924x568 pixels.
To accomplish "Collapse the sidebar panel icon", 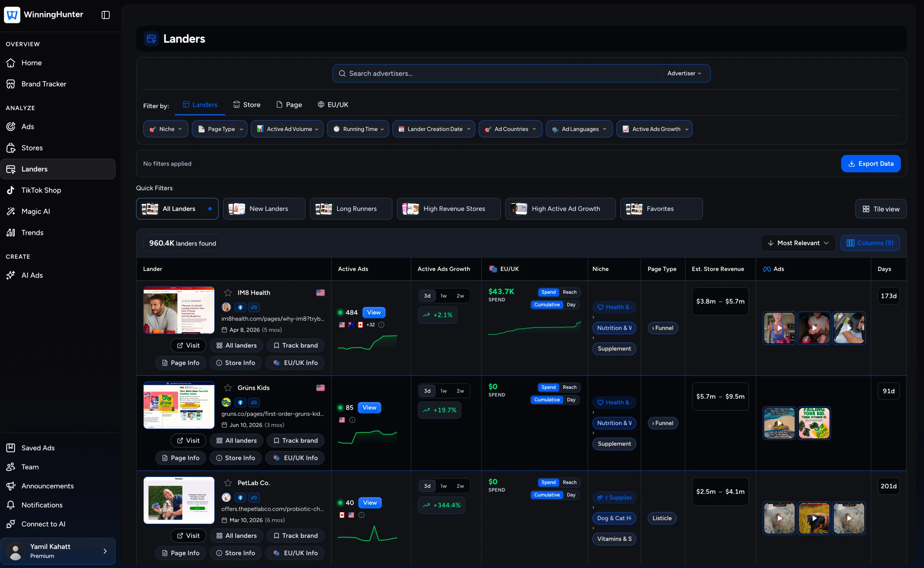I will (x=105, y=15).
